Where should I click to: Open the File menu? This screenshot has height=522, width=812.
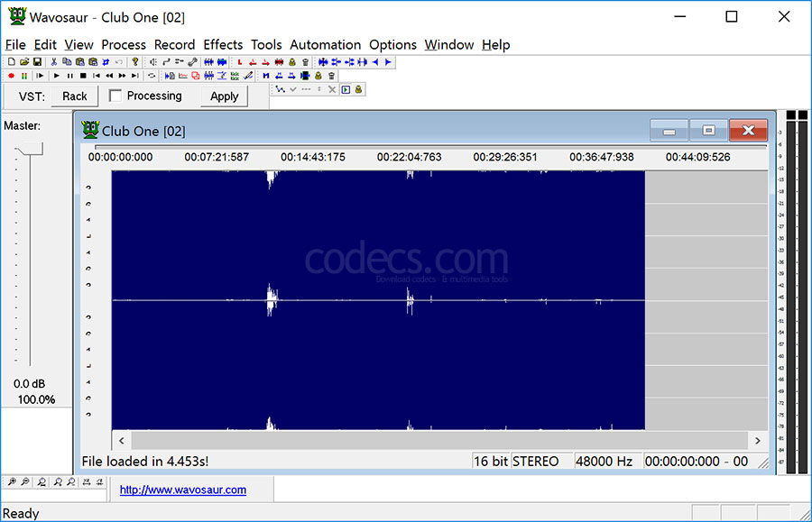15,45
